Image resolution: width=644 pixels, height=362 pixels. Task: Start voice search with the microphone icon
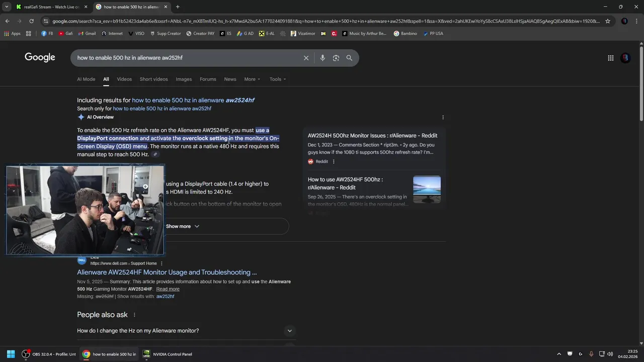(323, 58)
